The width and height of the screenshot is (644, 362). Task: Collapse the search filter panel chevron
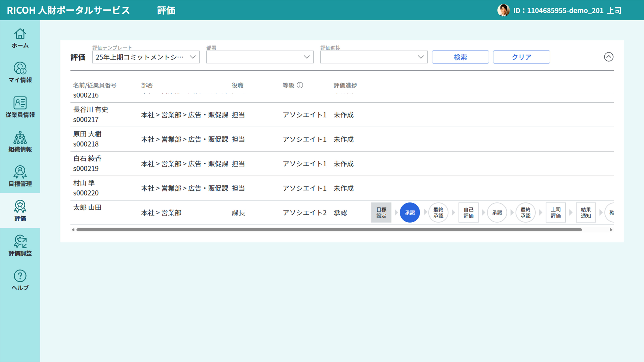[x=609, y=57]
